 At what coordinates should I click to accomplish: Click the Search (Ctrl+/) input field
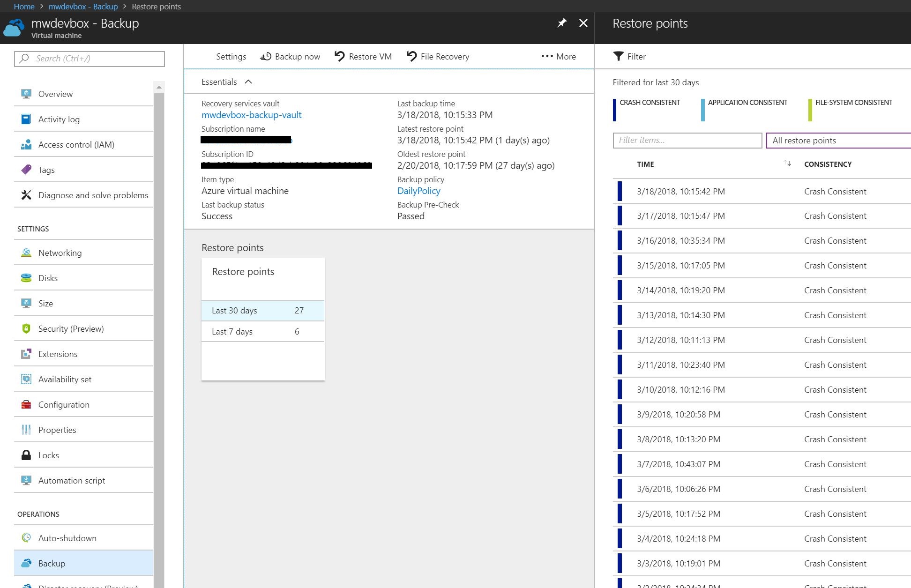click(90, 59)
